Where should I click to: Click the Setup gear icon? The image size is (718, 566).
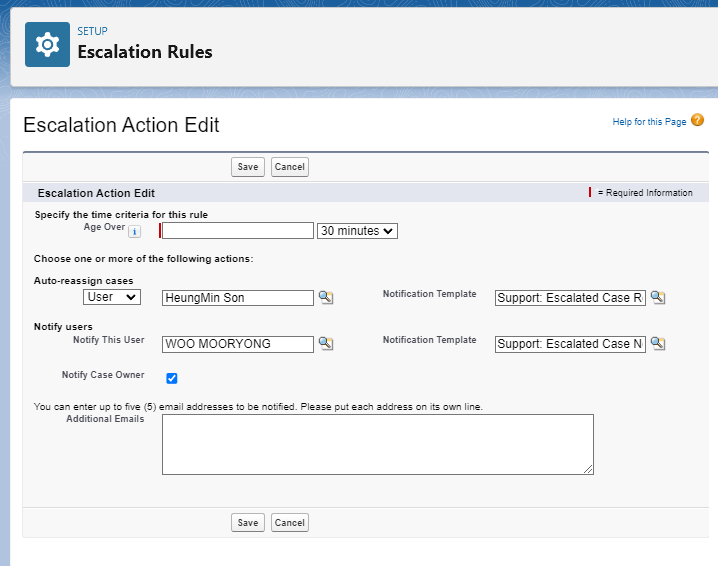coord(47,44)
